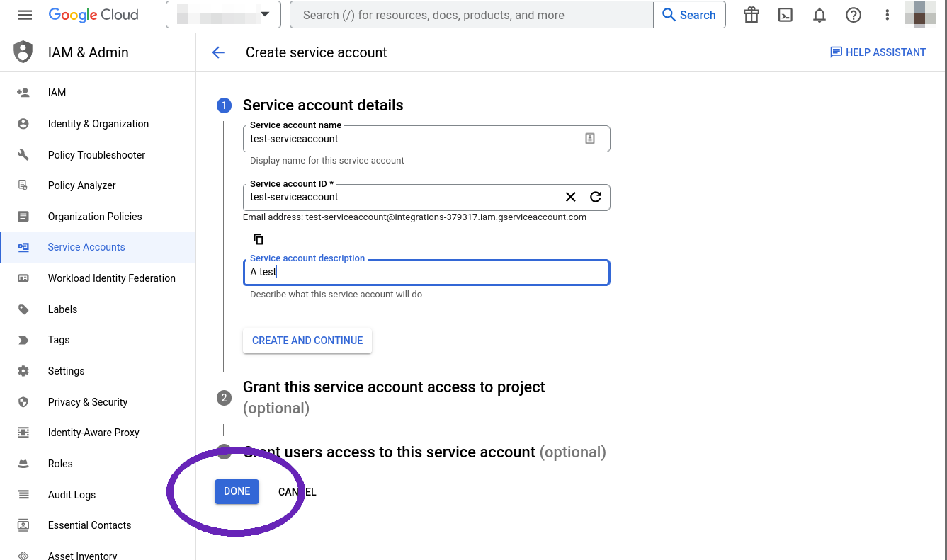
Task: Copy the service account email address
Action: pyautogui.click(x=259, y=239)
